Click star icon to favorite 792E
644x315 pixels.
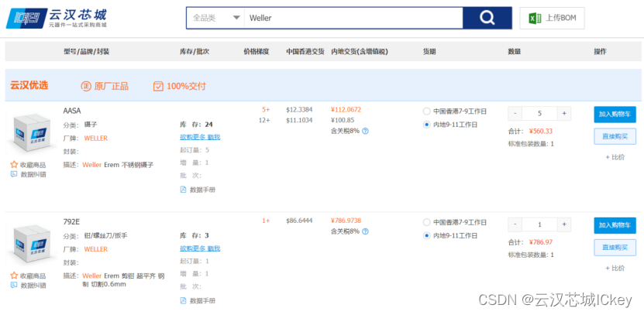point(14,276)
